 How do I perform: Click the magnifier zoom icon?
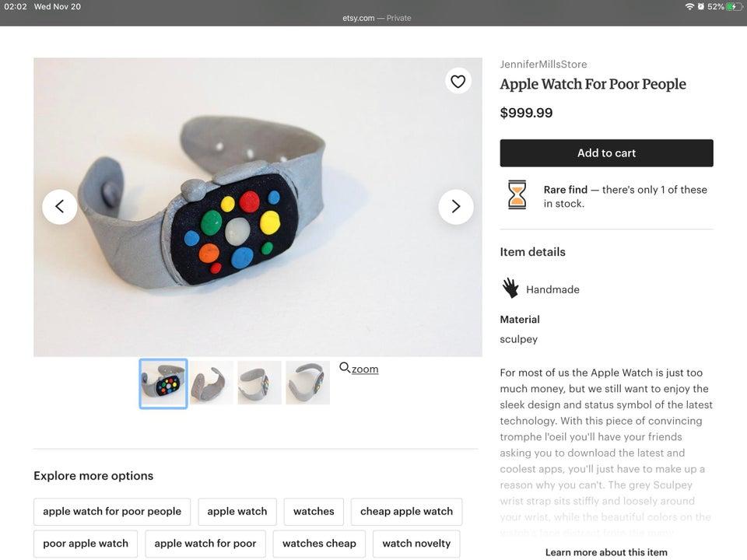pyautogui.click(x=345, y=368)
